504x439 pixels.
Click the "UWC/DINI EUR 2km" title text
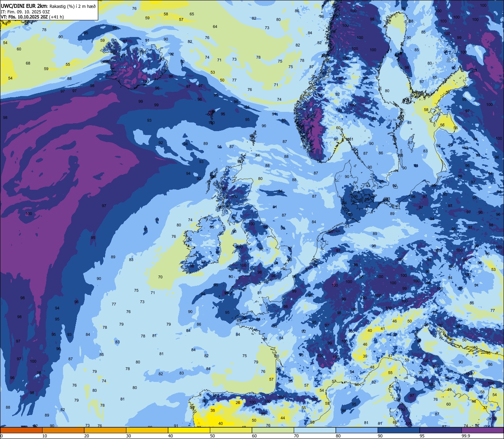point(24,6)
